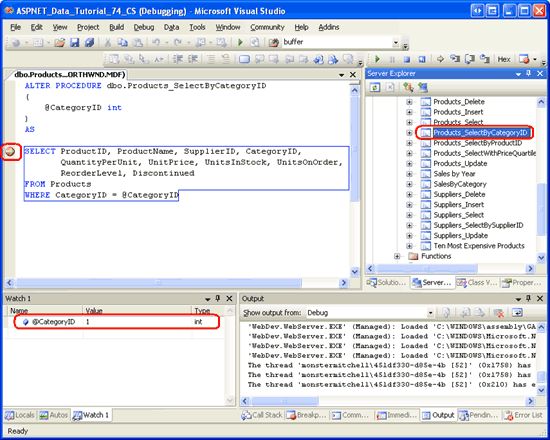Expand the Functions folder node
Viewport: 550px width, 440px height.
click(397, 256)
